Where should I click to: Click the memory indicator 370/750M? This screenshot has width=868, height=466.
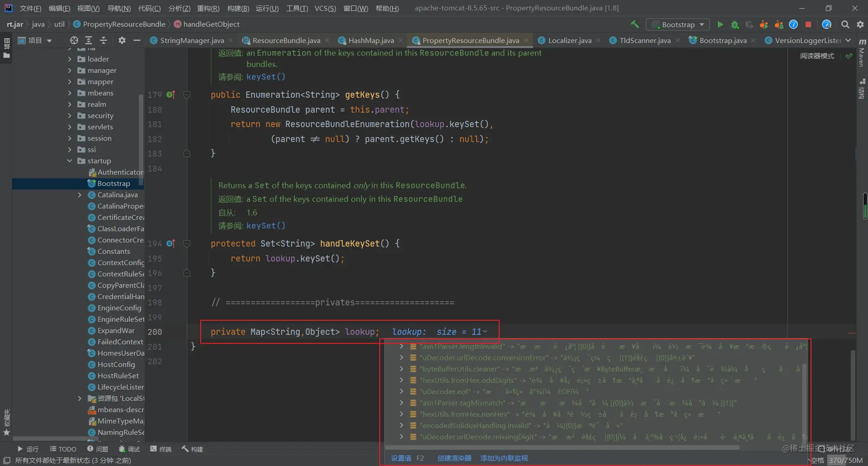pyautogui.click(x=846, y=460)
